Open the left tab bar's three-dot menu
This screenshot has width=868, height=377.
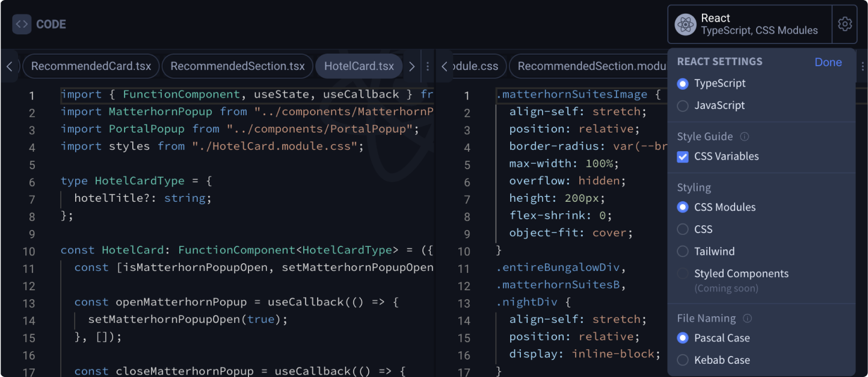pyautogui.click(x=428, y=66)
